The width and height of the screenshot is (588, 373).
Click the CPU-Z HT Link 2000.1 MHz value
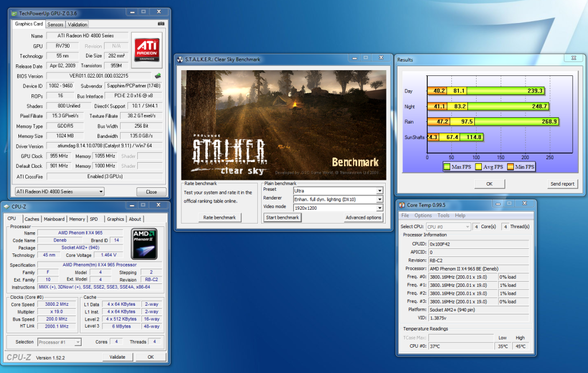click(57, 326)
